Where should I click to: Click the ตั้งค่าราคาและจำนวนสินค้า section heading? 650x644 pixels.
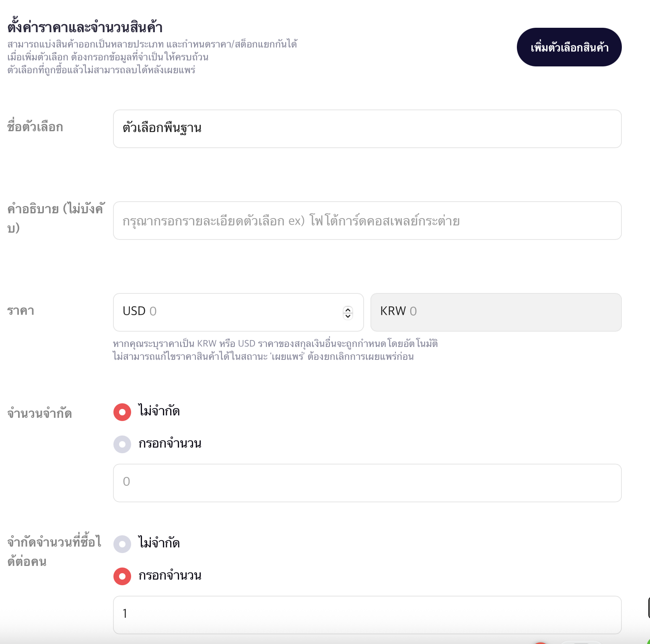pyautogui.click(x=85, y=27)
